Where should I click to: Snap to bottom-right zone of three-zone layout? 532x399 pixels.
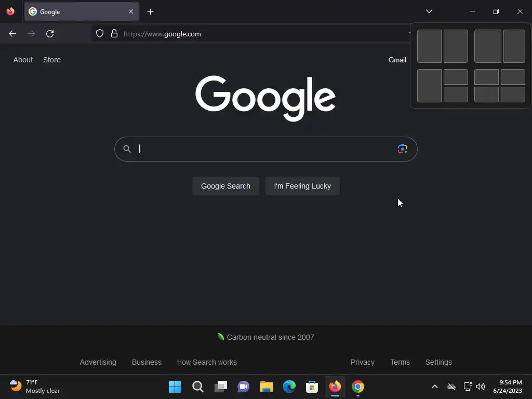456,95
